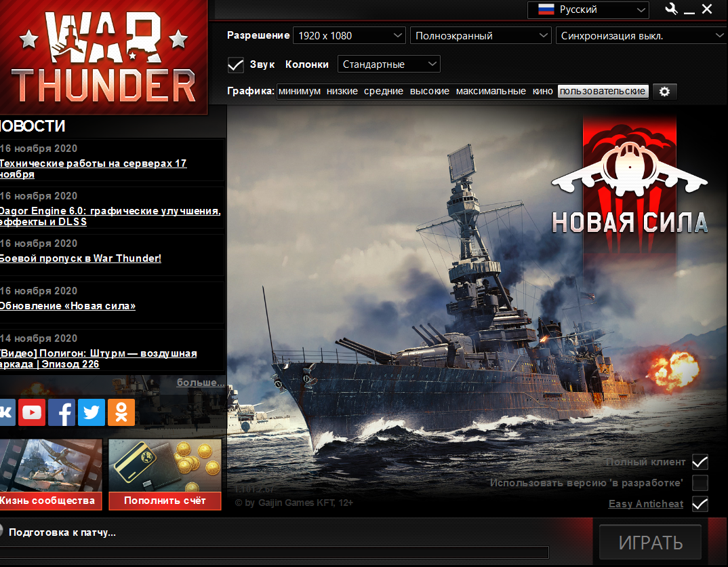Screen dimensions: 728x567
Task: Select пользовательские graphics preset
Action: (x=603, y=91)
